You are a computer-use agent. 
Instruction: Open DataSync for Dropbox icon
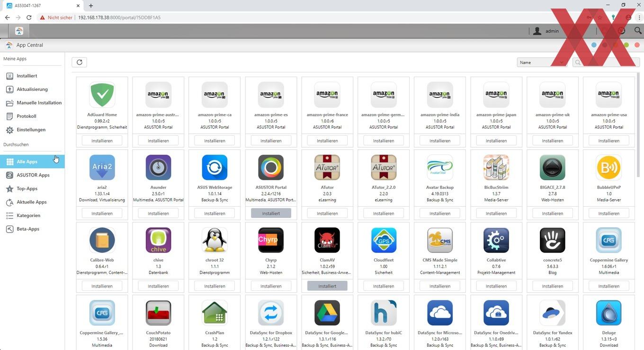click(271, 313)
